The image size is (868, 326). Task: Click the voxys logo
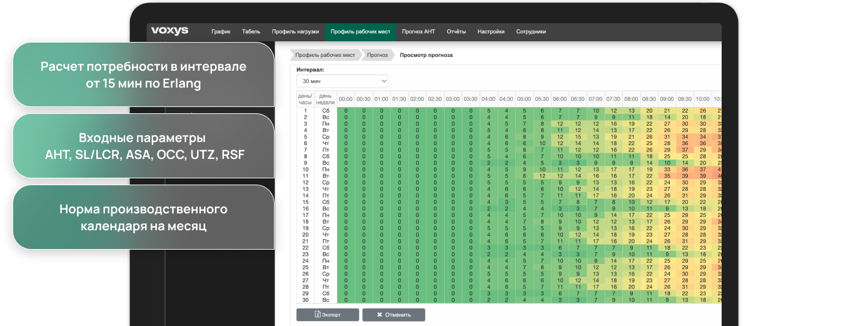169,31
